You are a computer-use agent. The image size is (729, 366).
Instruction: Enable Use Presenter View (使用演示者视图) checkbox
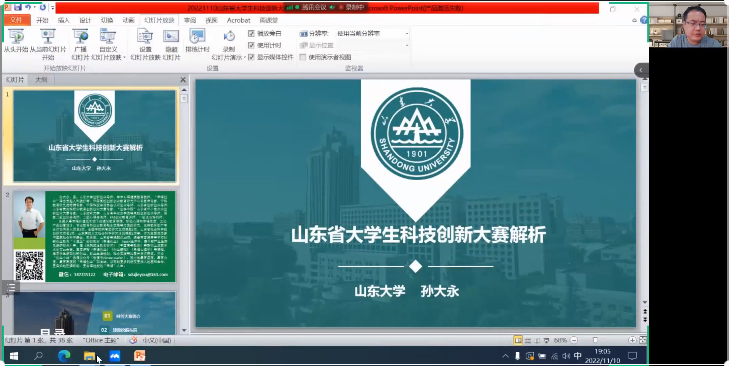pyautogui.click(x=303, y=57)
